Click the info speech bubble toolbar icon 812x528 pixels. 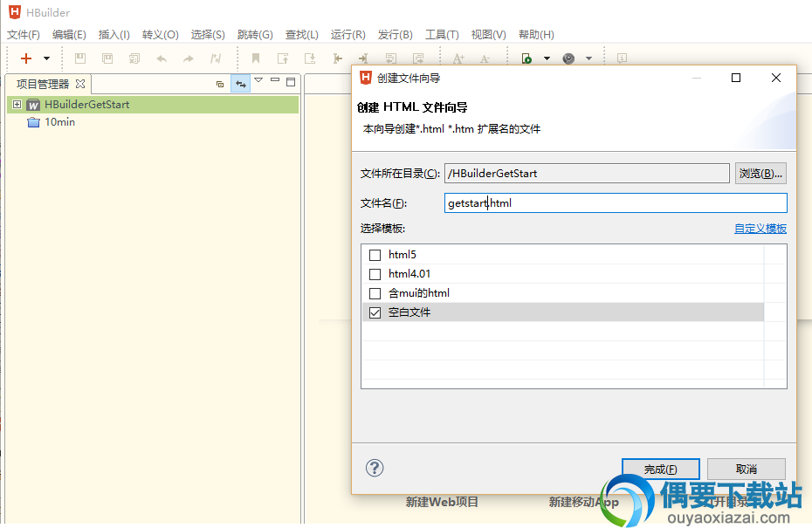pos(622,58)
